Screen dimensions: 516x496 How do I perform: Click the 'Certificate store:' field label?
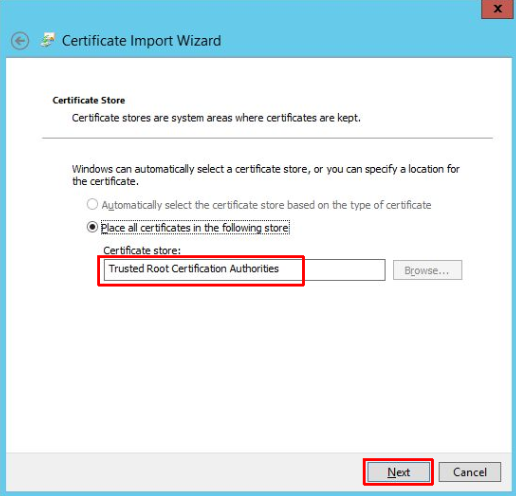[142, 250]
